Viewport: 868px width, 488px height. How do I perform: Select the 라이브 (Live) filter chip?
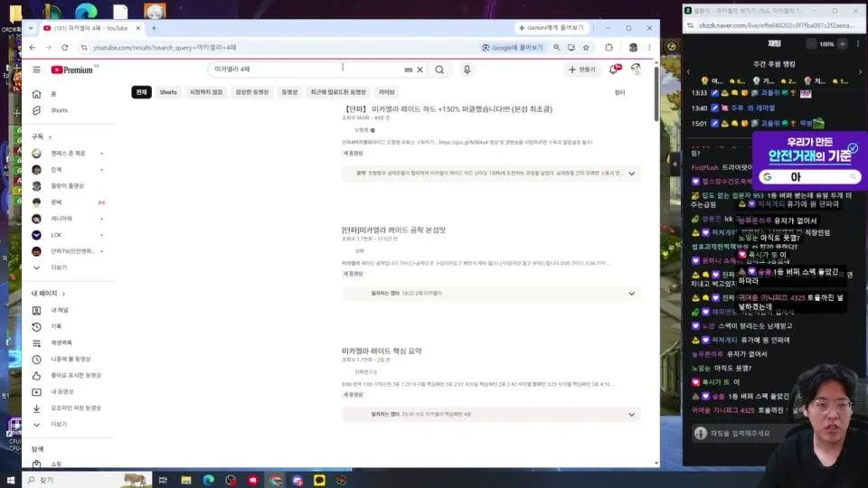(x=387, y=92)
